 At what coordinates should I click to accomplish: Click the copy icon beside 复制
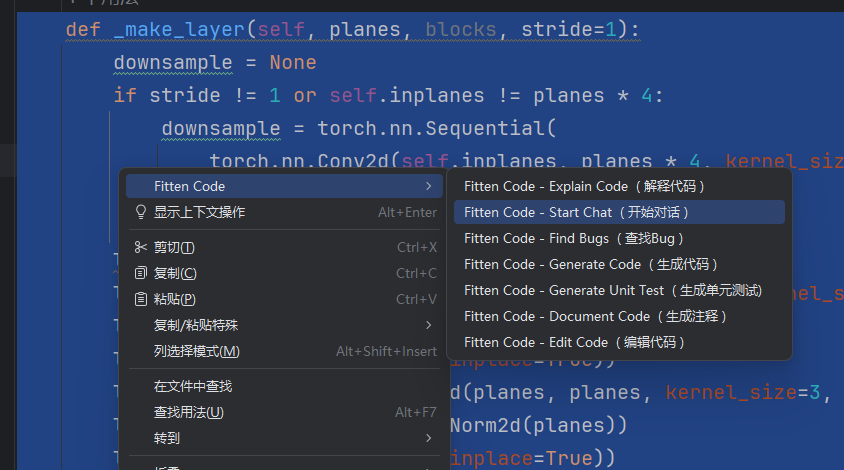click(x=140, y=273)
